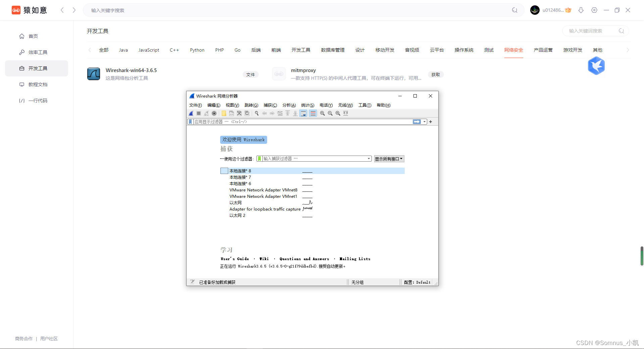Add display filter button with plus icon
This screenshot has width=644, height=349.
pos(431,122)
